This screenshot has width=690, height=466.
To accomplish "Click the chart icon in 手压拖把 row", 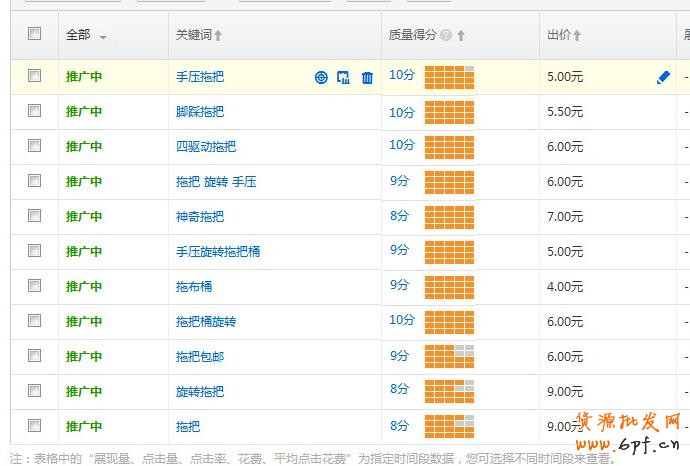I will [x=344, y=77].
